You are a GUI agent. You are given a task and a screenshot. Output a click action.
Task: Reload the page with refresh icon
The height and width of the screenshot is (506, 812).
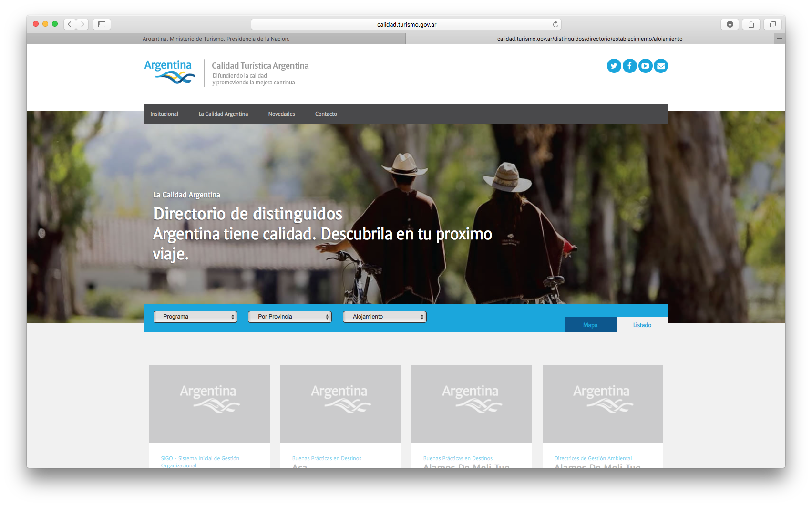[x=555, y=24]
